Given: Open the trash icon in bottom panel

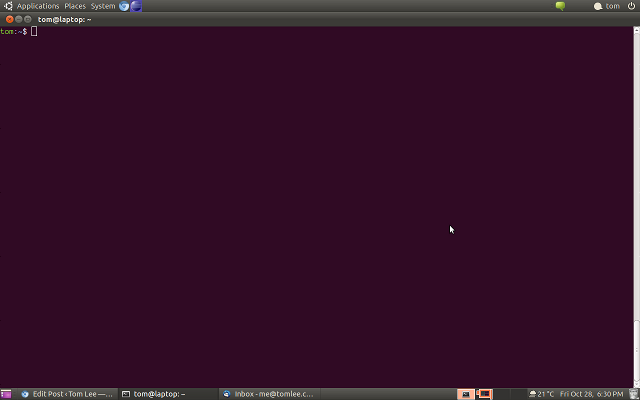Looking at the screenshot, I should coord(633,394).
